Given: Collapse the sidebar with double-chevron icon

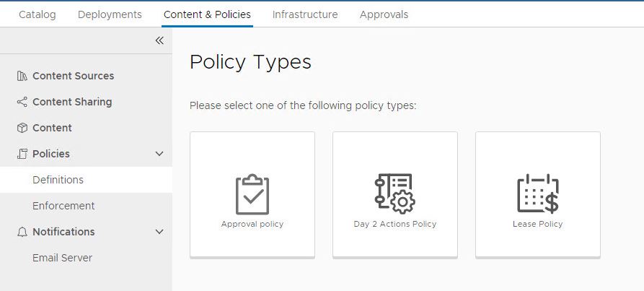Looking at the screenshot, I should 159,41.
